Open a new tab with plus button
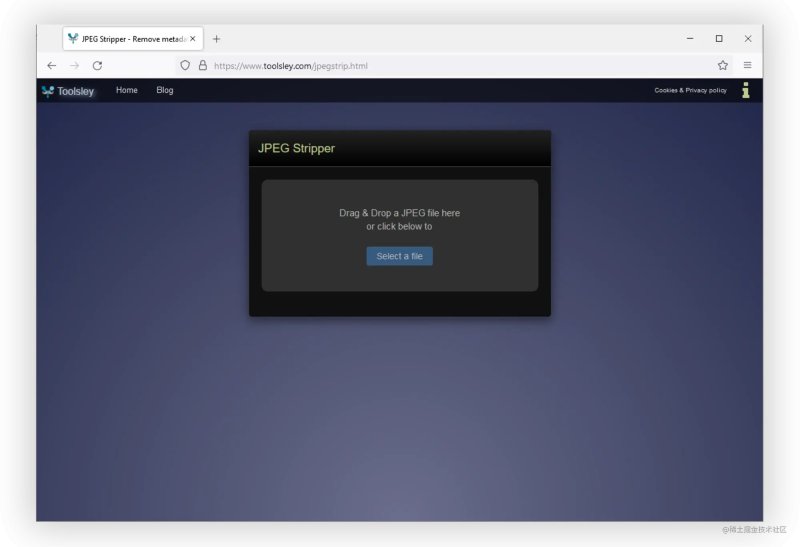Viewport: 800px width, 547px height. click(x=216, y=39)
